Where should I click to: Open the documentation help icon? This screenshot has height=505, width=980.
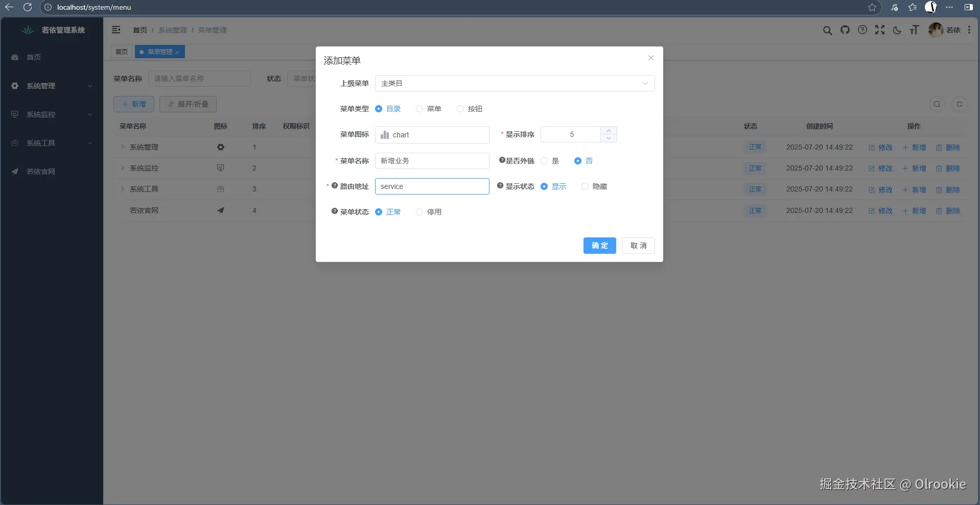(862, 30)
